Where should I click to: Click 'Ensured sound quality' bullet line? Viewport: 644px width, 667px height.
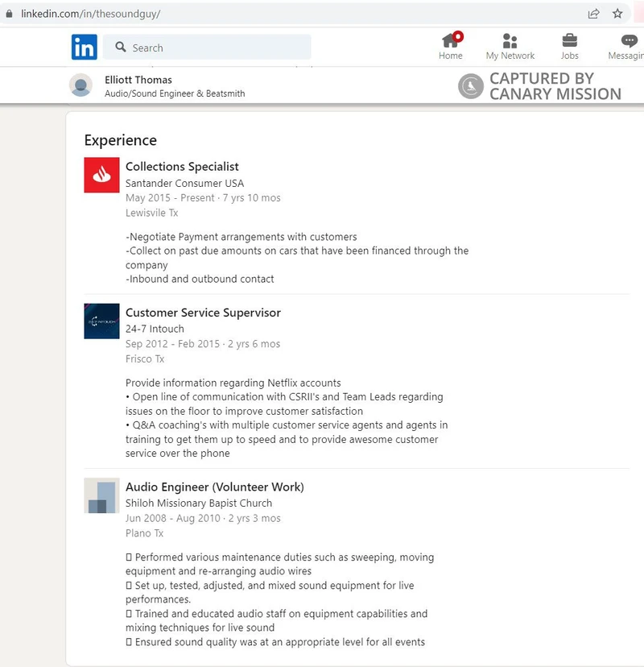pyautogui.click(x=275, y=642)
